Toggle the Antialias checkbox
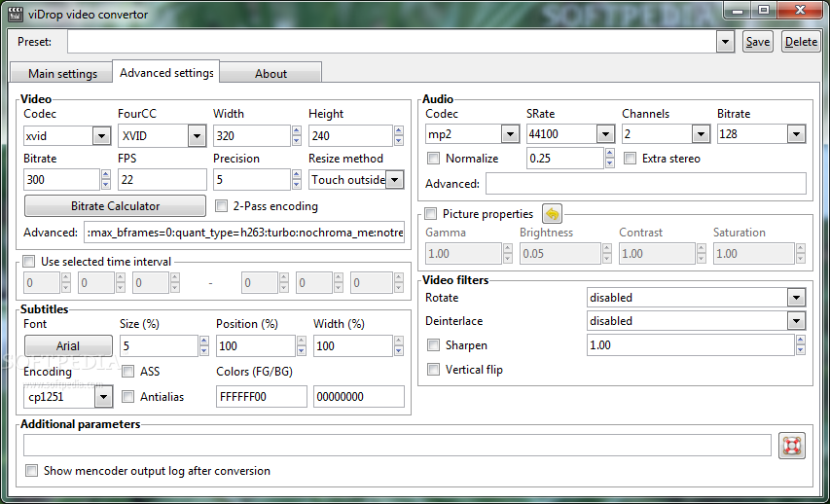830x504 pixels. 128,397
